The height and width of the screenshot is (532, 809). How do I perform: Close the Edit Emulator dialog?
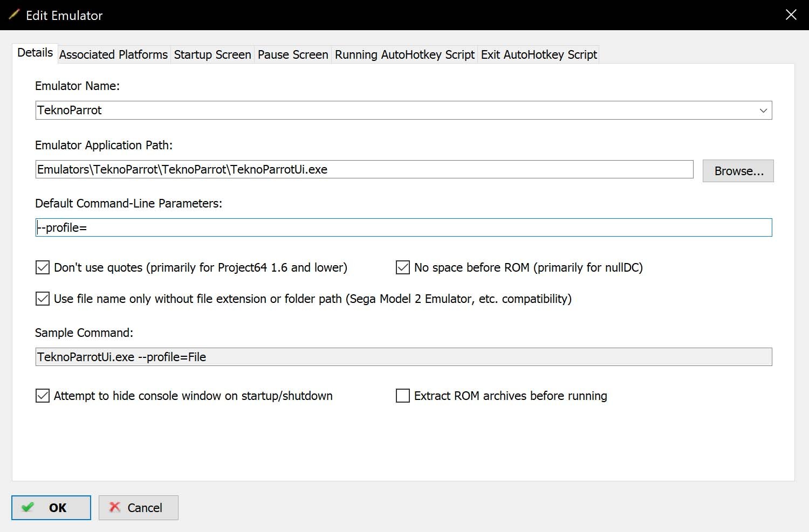pos(791,15)
